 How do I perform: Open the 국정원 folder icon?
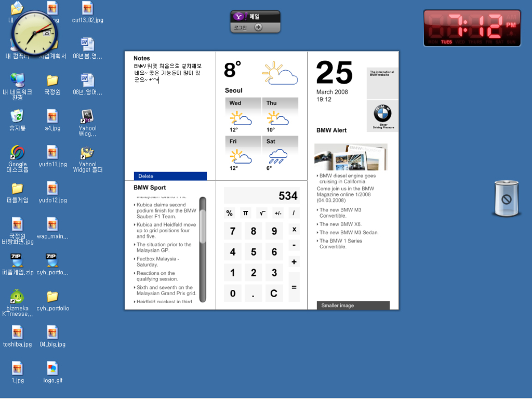click(x=52, y=85)
